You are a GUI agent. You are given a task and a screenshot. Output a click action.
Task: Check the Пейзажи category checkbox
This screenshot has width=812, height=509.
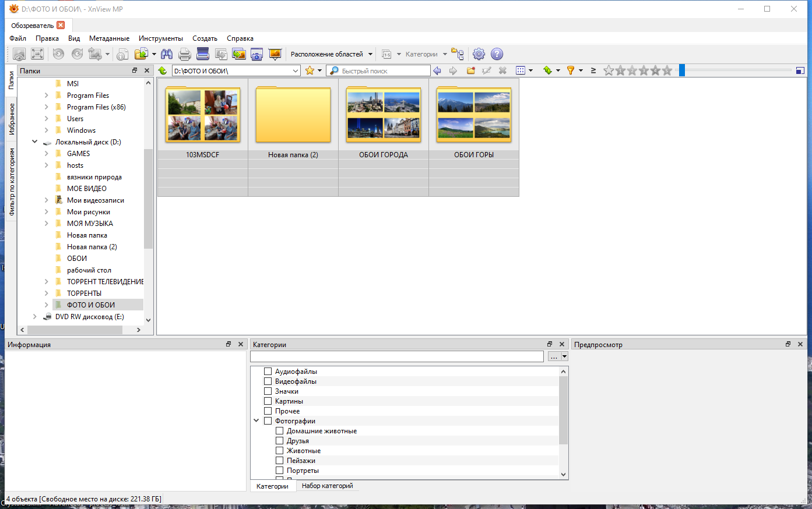point(280,461)
